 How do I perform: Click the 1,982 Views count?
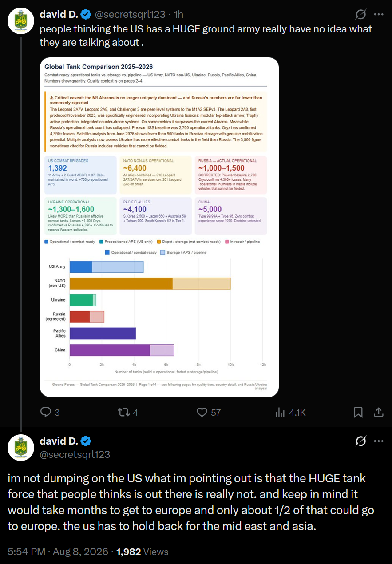(x=142, y=552)
